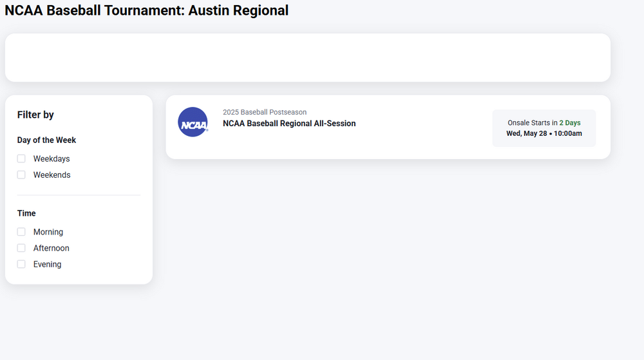Click the Day of the Week section title
This screenshot has width=644, height=360.
coord(46,140)
